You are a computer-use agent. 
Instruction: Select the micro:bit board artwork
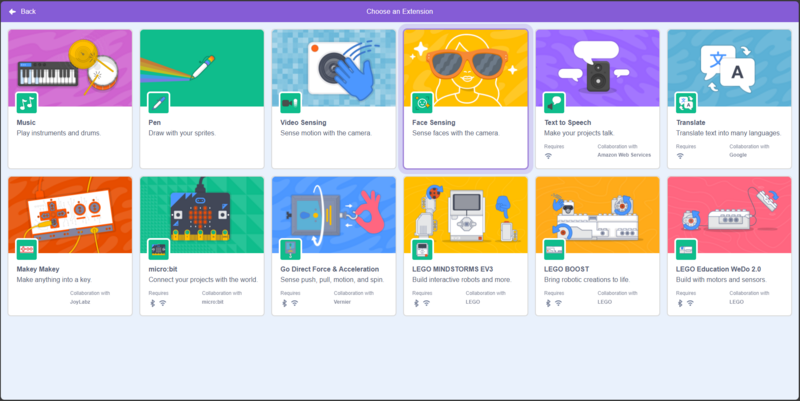click(202, 215)
